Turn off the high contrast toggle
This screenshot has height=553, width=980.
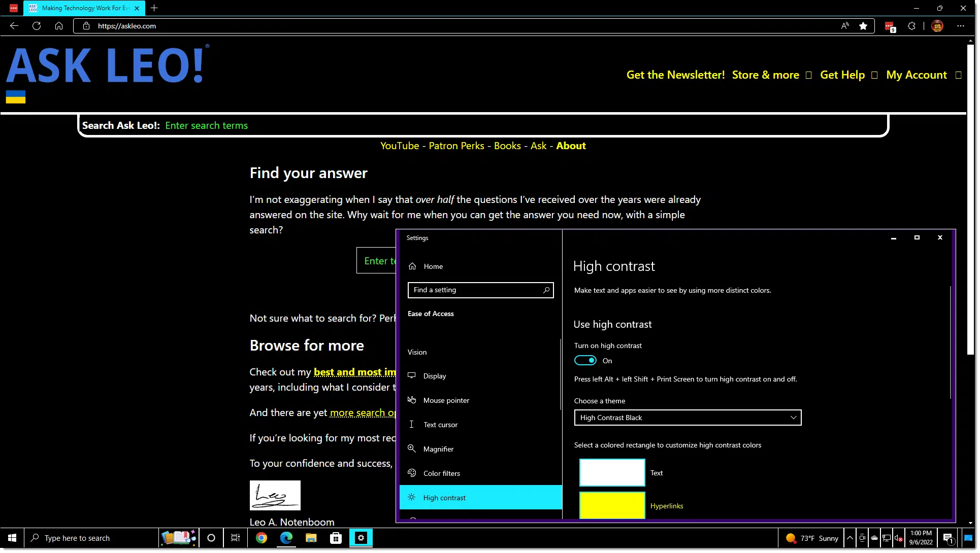pos(585,361)
